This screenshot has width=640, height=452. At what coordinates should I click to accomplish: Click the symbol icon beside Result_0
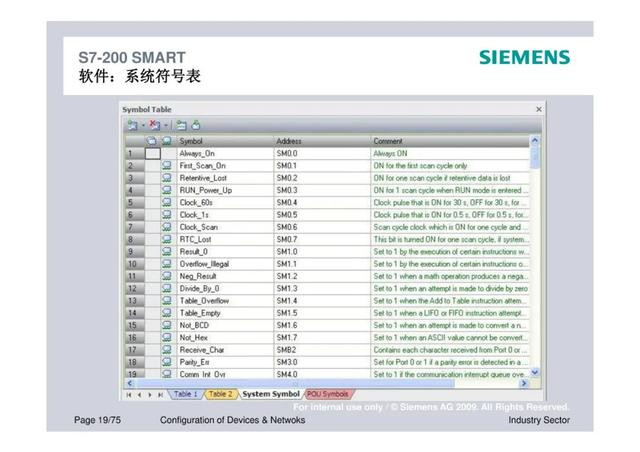coord(167,252)
